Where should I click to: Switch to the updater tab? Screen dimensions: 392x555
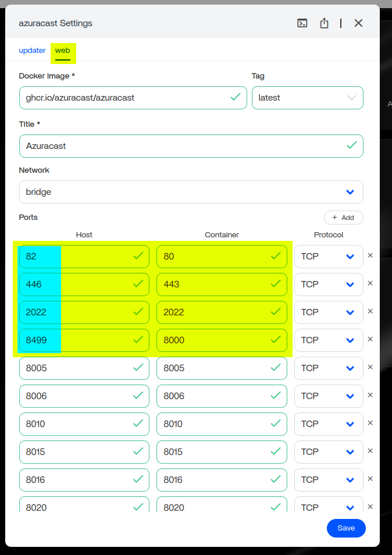pyautogui.click(x=32, y=51)
